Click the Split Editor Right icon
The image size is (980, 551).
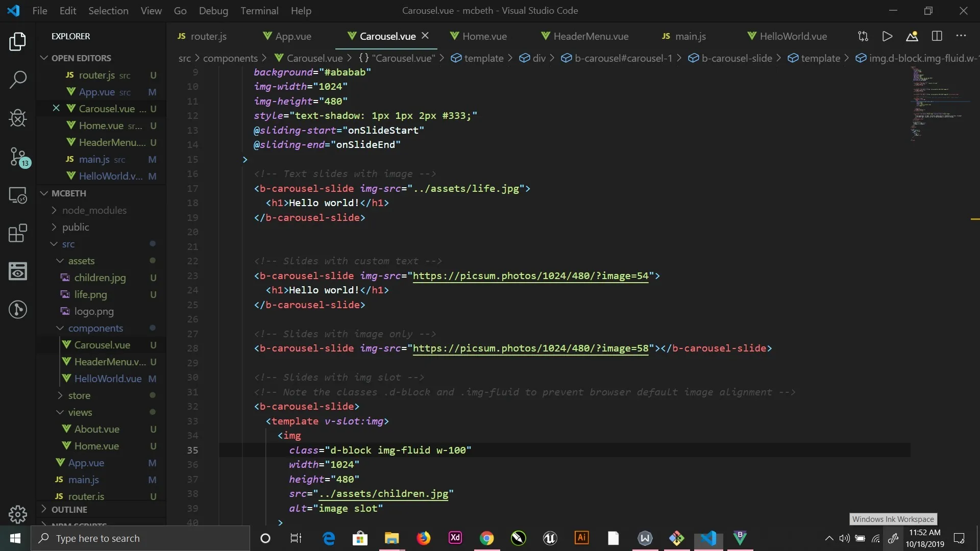937,36
